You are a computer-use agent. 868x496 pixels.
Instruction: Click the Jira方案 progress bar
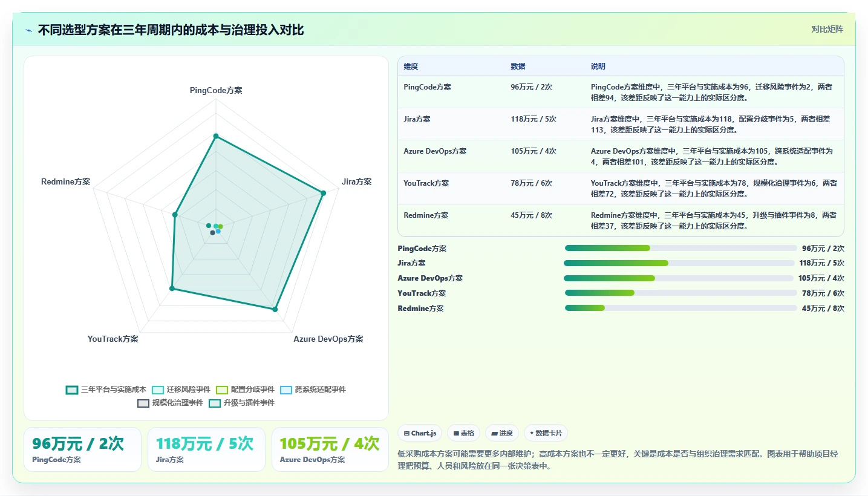(x=679, y=263)
